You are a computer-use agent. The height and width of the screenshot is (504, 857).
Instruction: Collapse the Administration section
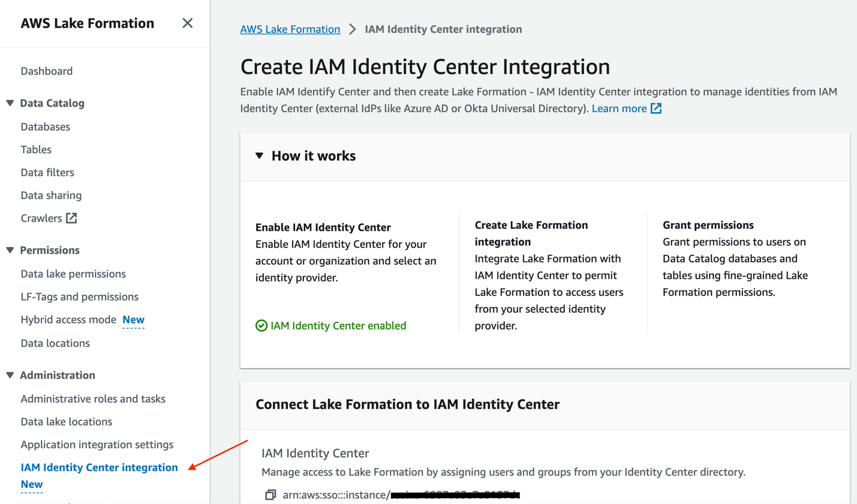pos(10,375)
